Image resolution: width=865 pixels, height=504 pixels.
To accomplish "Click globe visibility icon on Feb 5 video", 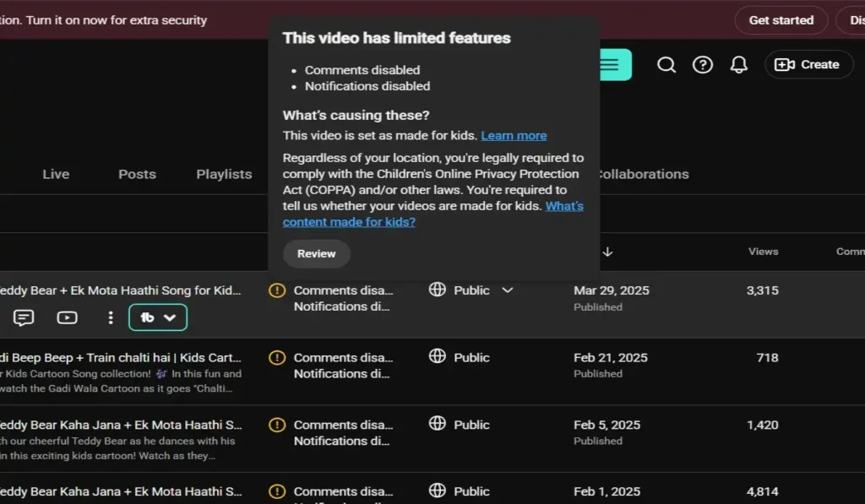I will (x=437, y=424).
